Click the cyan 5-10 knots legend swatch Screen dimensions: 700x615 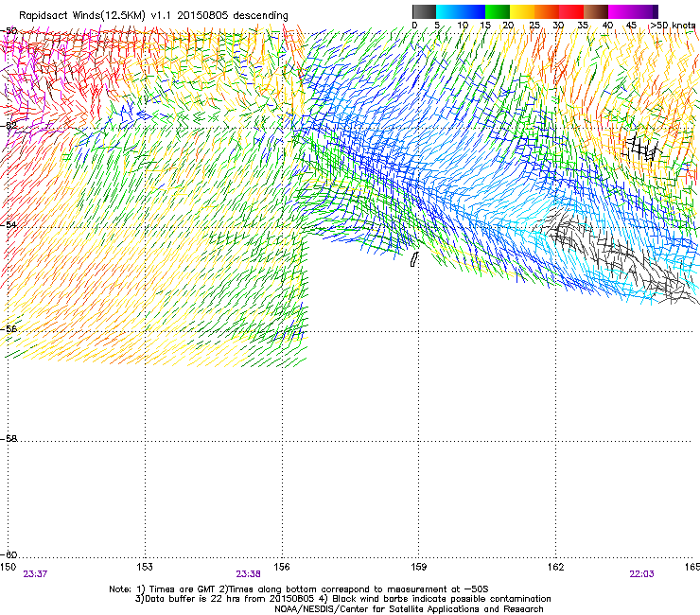[448, 11]
